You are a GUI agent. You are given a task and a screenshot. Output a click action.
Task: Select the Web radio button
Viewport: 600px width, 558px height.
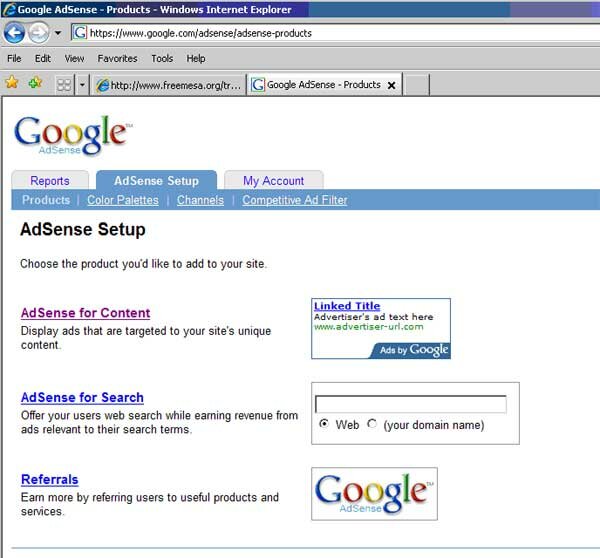tap(324, 424)
